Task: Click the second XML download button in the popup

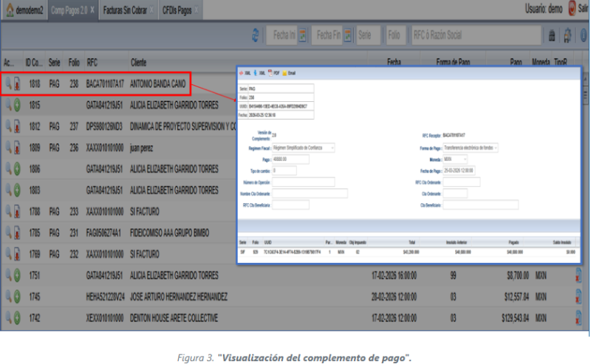Action: point(259,73)
